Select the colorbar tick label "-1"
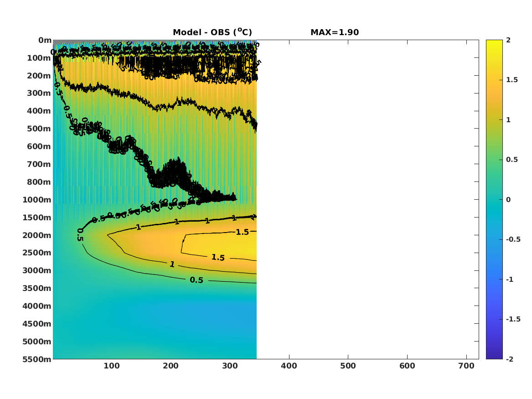The height and width of the screenshot is (399, 532). [510, 280]
